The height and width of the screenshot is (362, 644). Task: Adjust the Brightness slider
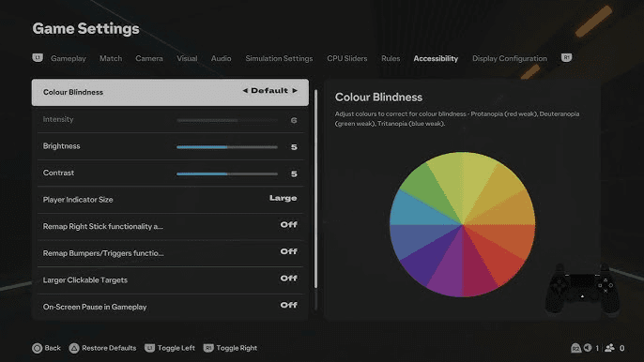(x=227, y=147)
